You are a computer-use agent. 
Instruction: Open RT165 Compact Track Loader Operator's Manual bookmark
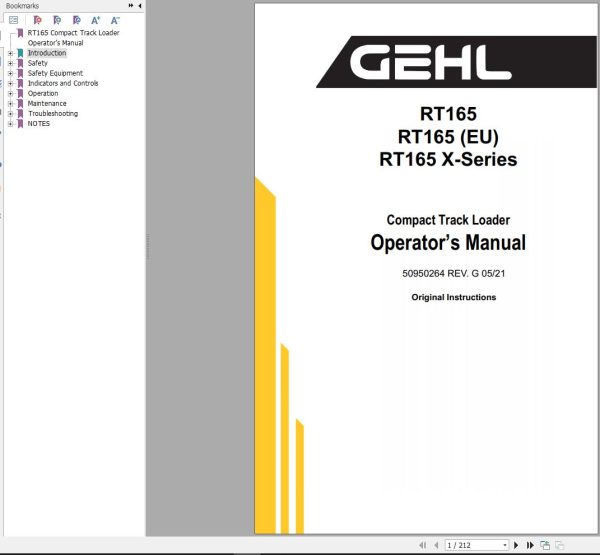point(73,38)
